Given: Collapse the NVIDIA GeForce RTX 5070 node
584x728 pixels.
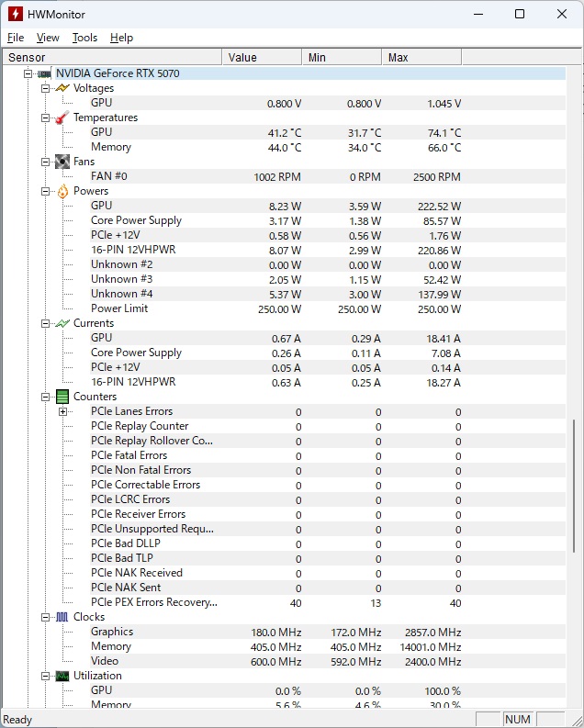Looking at the screenshot, I should pos(28,73).
